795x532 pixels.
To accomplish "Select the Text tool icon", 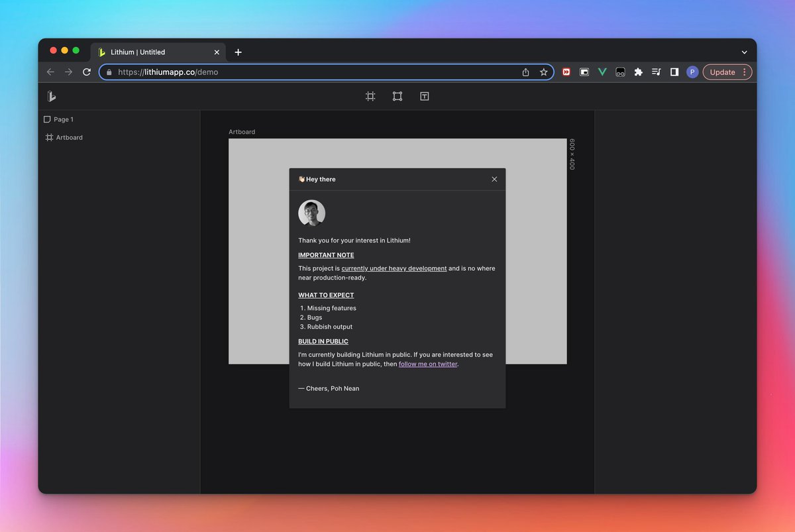I will (425, 96).
